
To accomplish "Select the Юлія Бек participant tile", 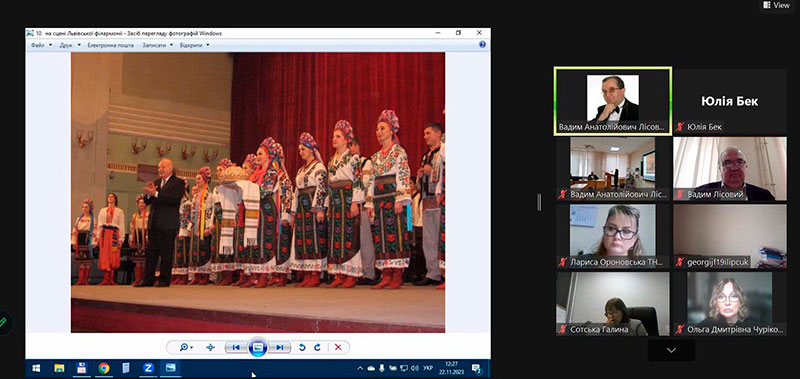I will [x=729, y=101].
